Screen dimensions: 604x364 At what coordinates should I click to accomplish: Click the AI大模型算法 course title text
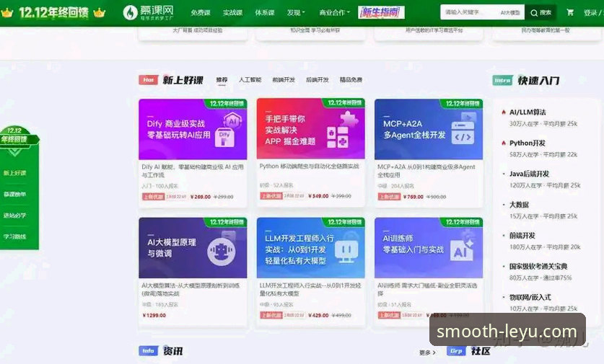pyautogui.click(x=191, y=289)
